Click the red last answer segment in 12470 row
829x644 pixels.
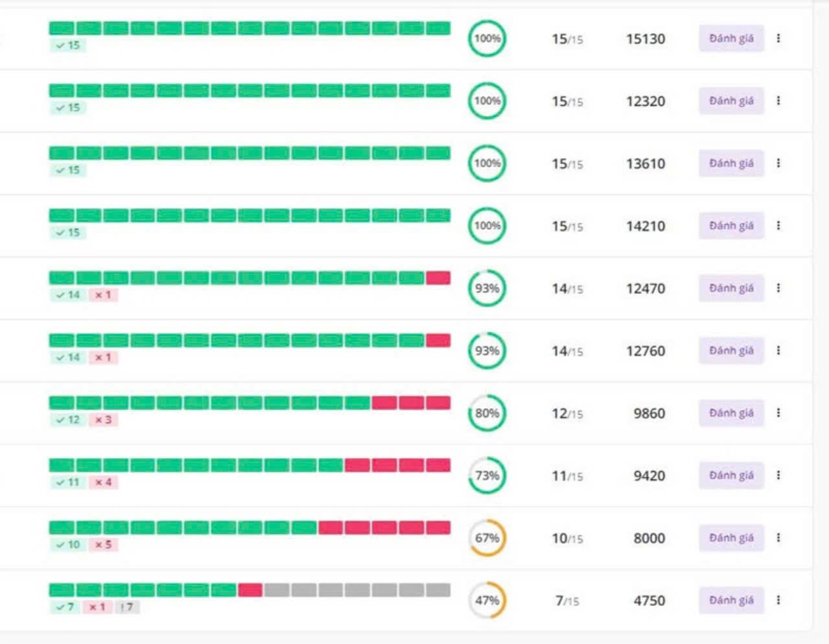(x=438, y=278)
